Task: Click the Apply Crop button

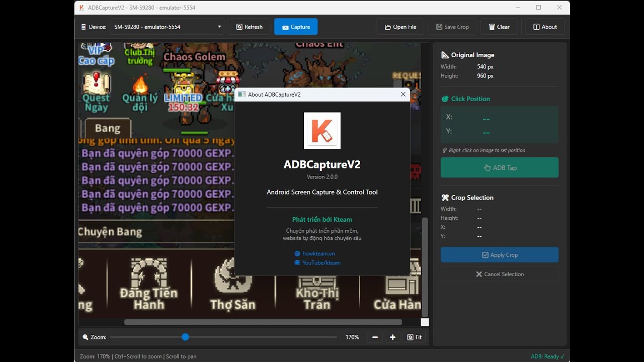Action: (x=500, y=255)
